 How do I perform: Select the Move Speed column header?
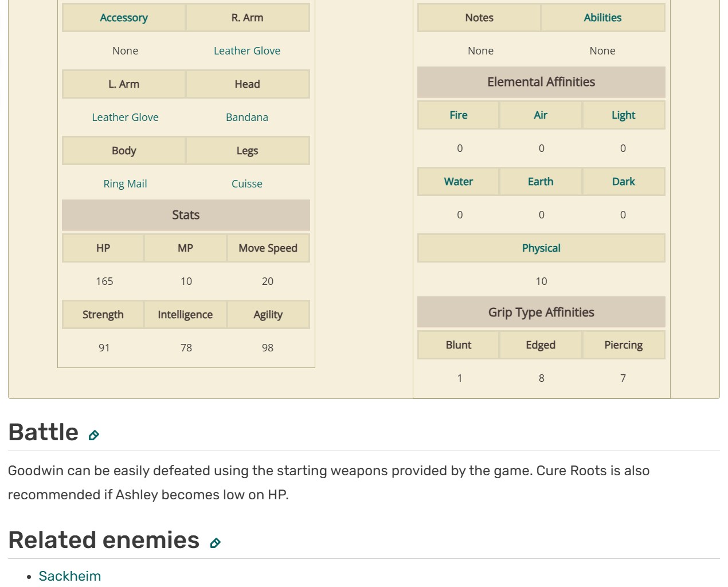[268, 248]
